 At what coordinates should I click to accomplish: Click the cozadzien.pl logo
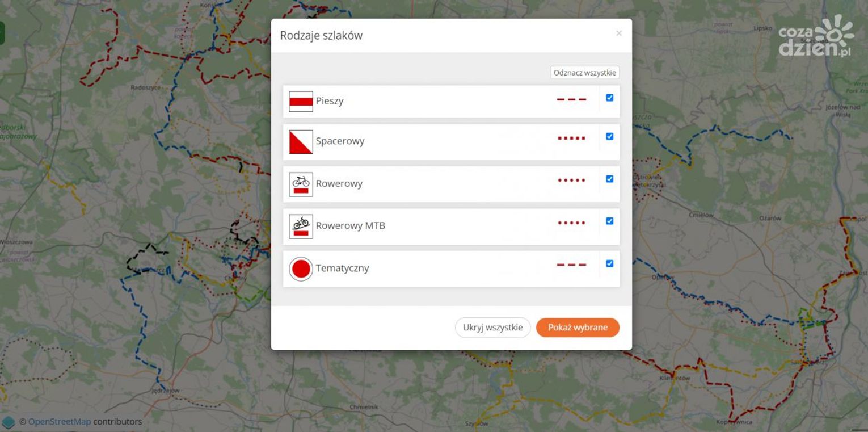pyautogui.click(x=816, y=37)
